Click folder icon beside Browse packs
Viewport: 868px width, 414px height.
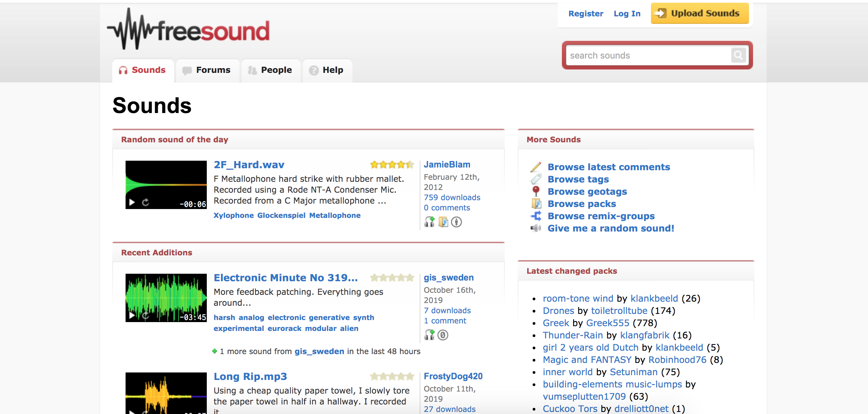(536, 204)
